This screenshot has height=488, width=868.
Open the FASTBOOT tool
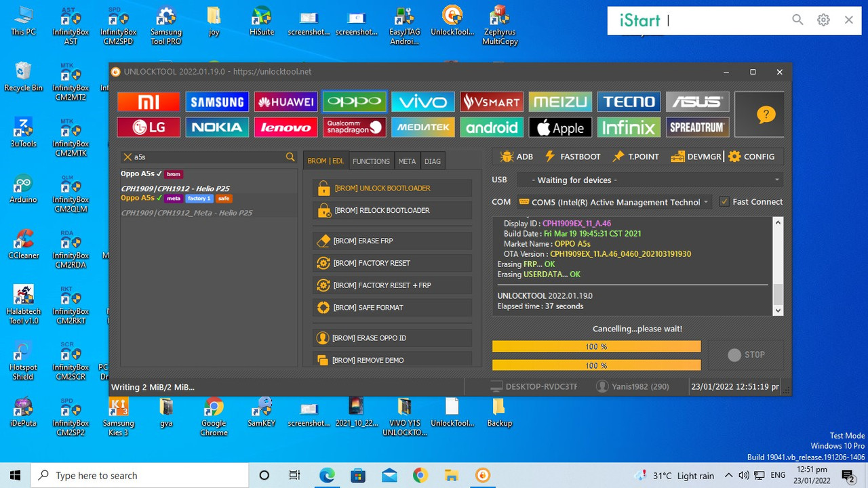[x=572, y=157]
